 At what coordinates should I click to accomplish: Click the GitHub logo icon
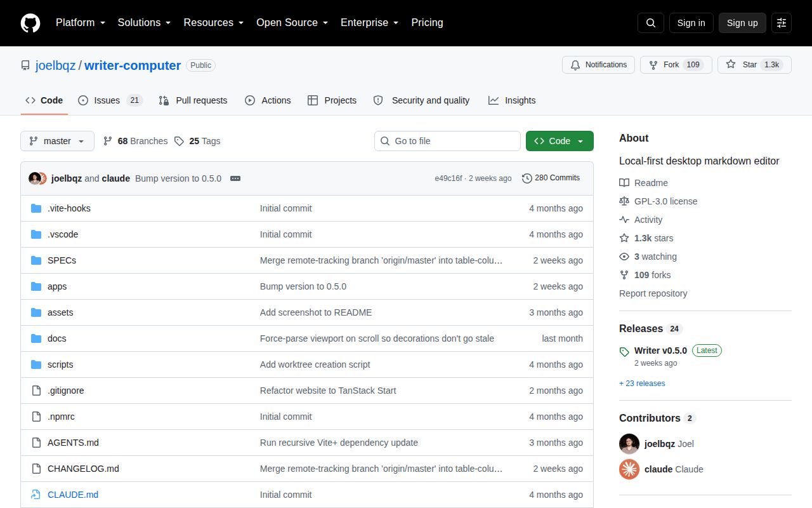(x=30, y=23)
